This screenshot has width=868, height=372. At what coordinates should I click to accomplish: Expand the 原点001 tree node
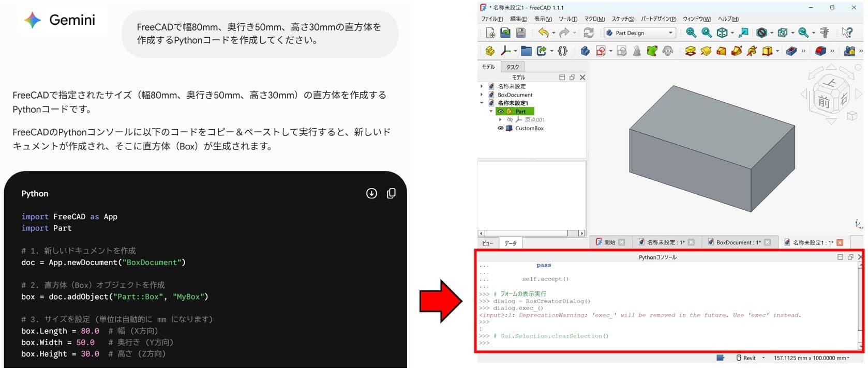click(x=500, y=120)
